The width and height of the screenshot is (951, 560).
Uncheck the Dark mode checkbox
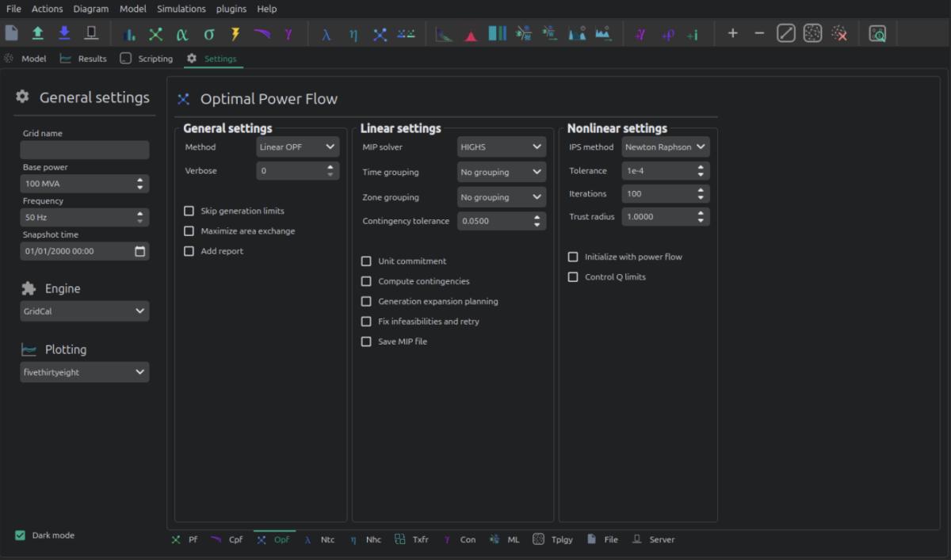[x=21, y=535]
